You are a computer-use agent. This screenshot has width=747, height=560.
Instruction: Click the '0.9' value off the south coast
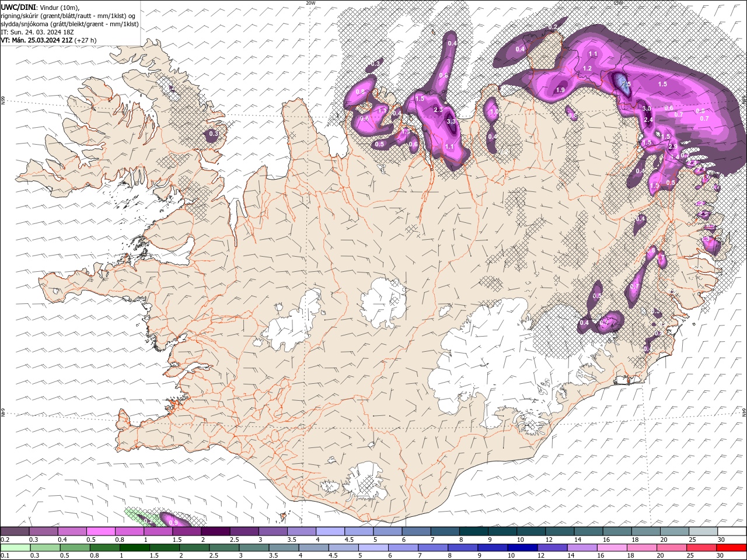(x=173, y=523)
